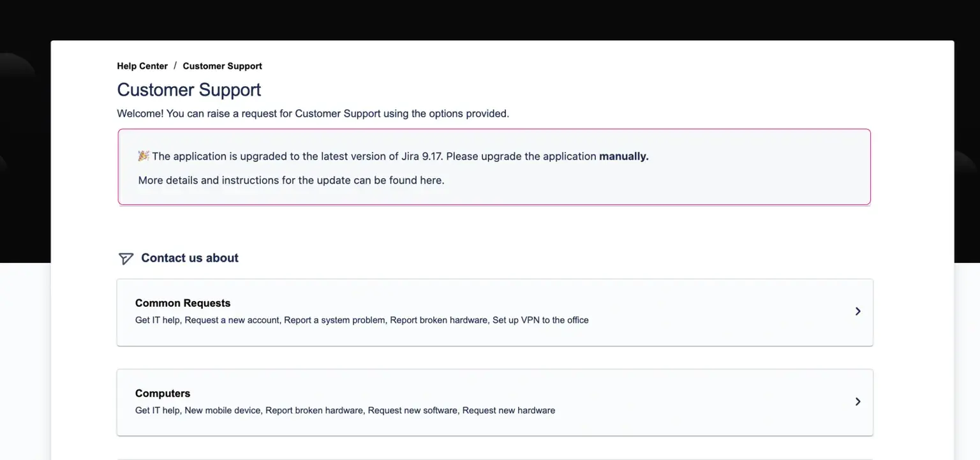Open the Computers card title
This screenshot has width=980, height=460.
tap(163, 393)
